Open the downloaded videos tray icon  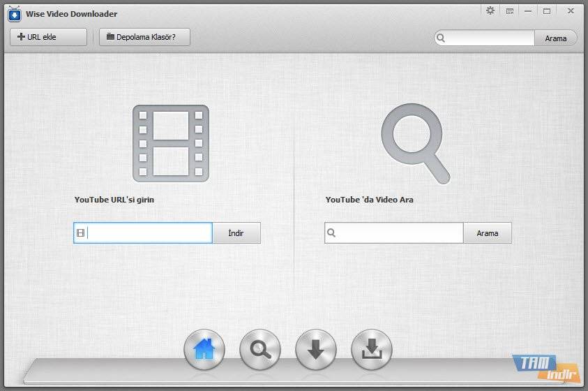tap(372, 350)
